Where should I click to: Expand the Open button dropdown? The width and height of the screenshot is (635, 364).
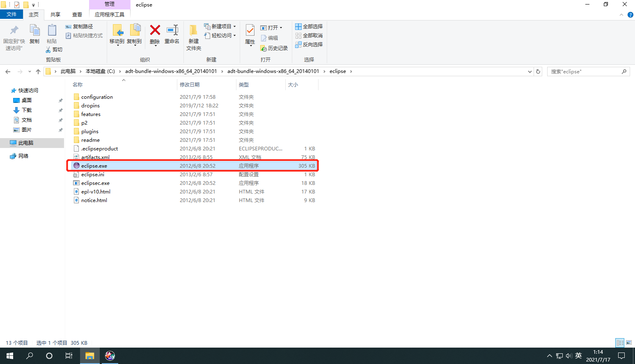[281, 28]
